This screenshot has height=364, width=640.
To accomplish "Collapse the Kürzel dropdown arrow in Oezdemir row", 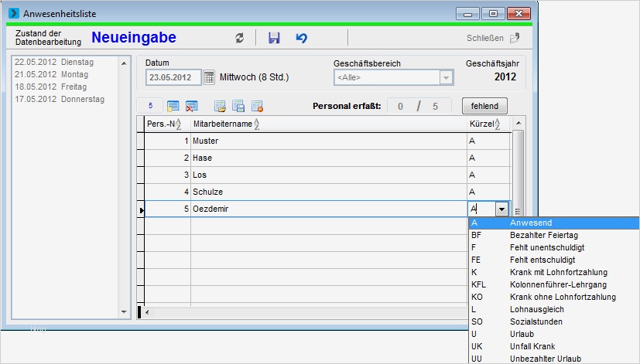I will 501,209.
